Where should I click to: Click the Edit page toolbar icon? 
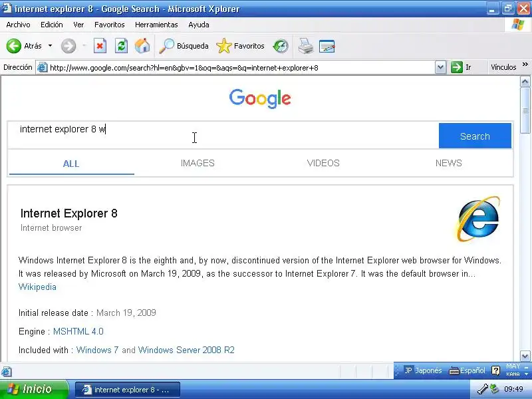tap(327, 46)
